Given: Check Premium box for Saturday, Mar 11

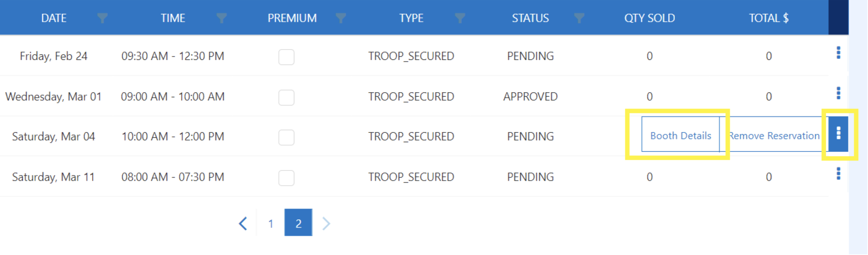Looking at the screenshot, I should click(286, 178).
